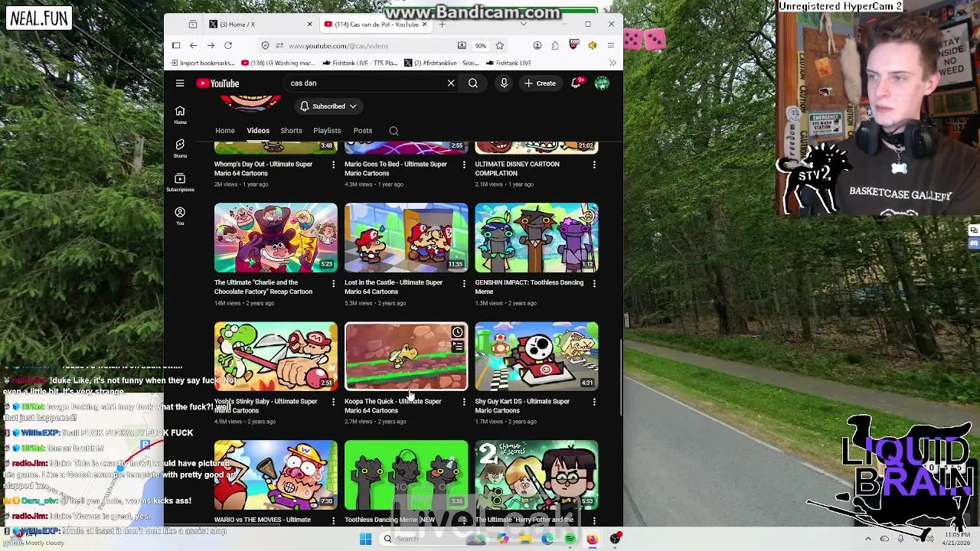Open the Lost in the Castle thumbnail
The height and width of the screenshot is (551, 980).
(406, 238)
